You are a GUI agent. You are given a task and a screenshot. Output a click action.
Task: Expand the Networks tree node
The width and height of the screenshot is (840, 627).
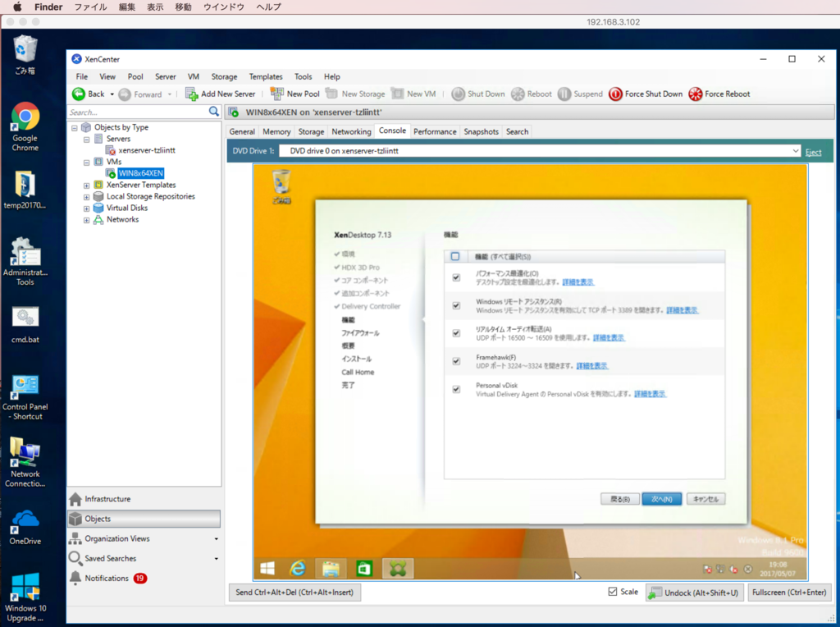(x=86, y=220)
